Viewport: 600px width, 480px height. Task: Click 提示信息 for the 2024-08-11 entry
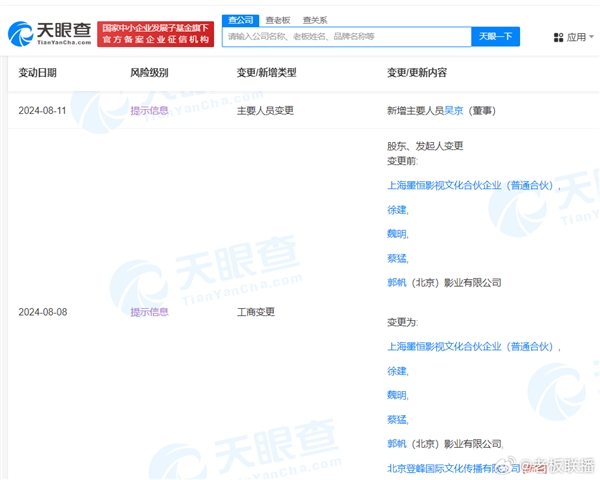(149, 111)
